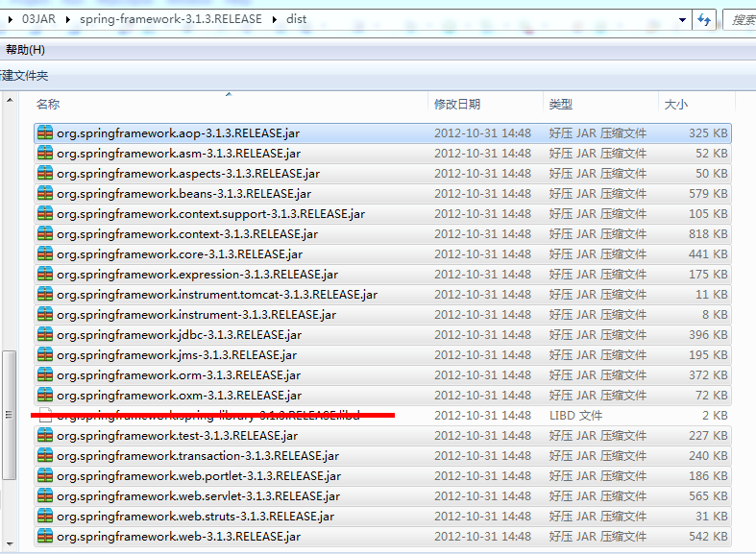Click the orm-3.1.3.RELEASE.jar archive icon
This screenshot has width=756, height=554.
click(45, 375)
